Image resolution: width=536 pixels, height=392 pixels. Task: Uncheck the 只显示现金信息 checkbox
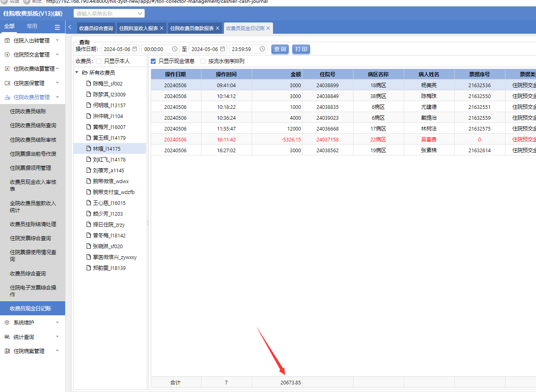(153, 61)
